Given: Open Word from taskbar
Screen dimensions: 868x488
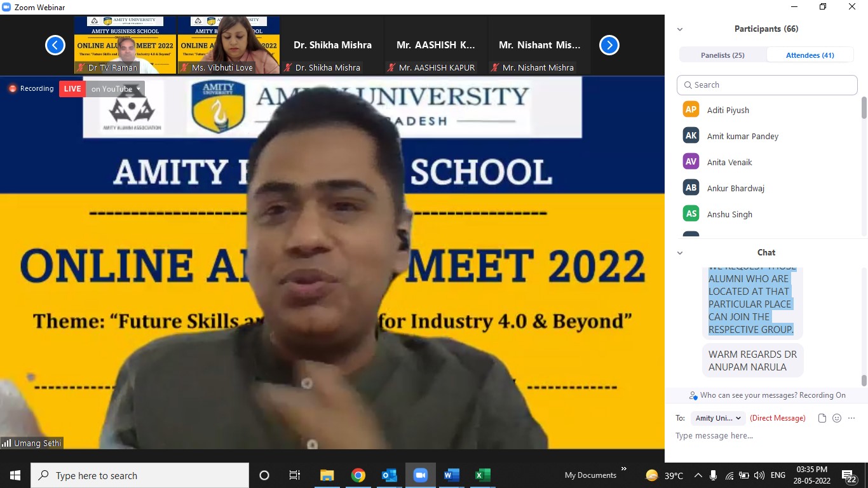Looking at the screenshot, I should click(x=451, y=475).
